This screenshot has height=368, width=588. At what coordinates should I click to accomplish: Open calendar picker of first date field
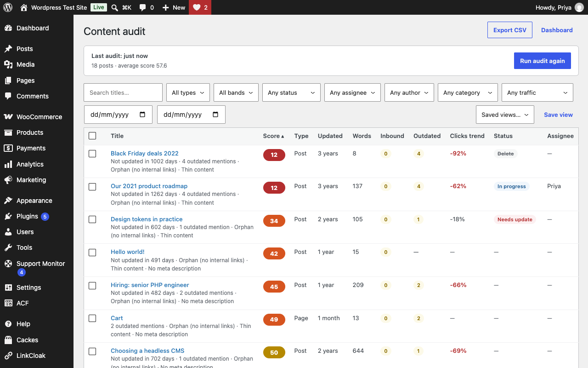tap(142, 115)
